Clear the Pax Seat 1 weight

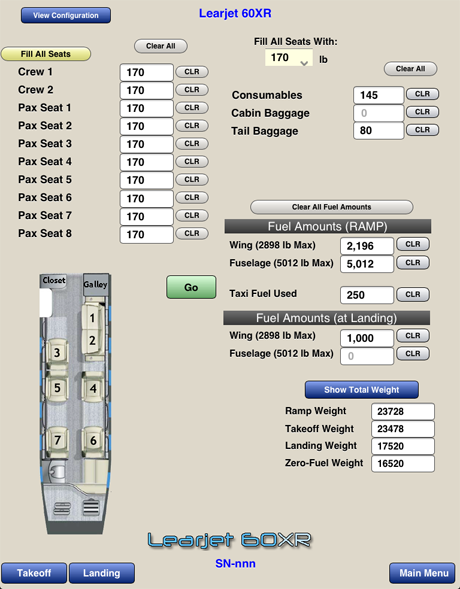pyautogui.click(x=192, y=108)
